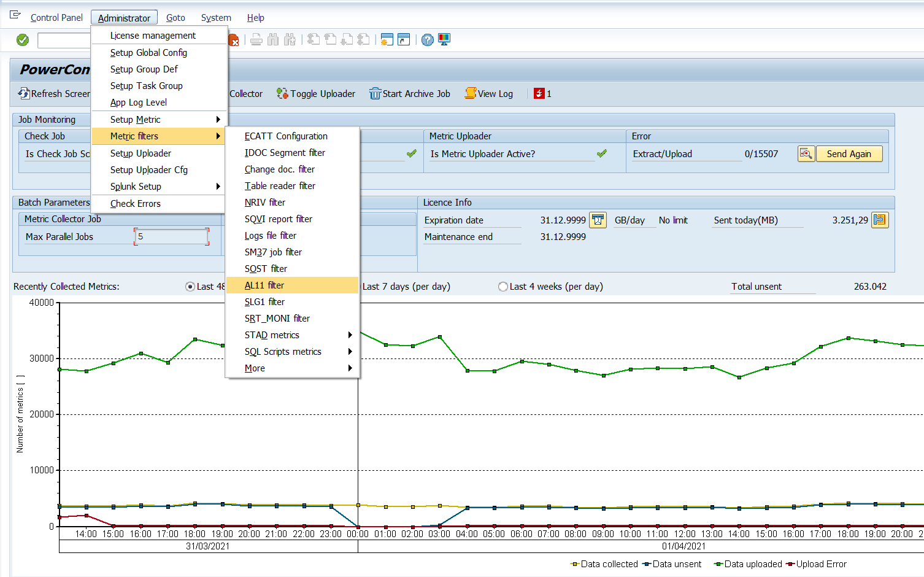Click the green Enter checkmark icon

point(23,40)
